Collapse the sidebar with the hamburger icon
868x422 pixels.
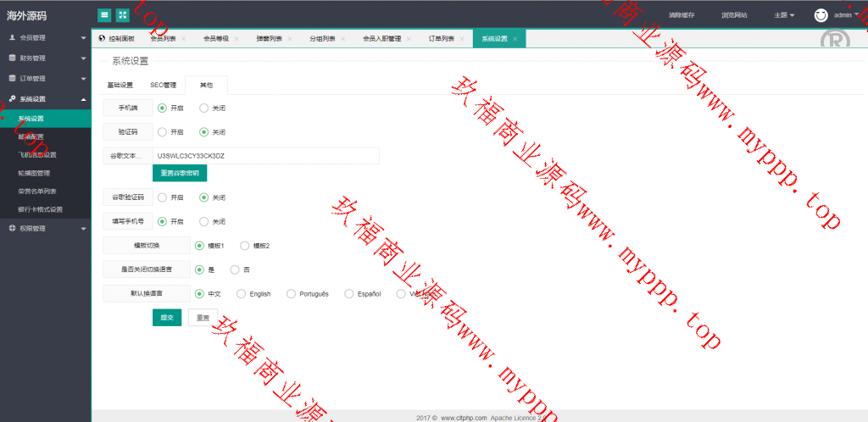click(x=104, y=14)
